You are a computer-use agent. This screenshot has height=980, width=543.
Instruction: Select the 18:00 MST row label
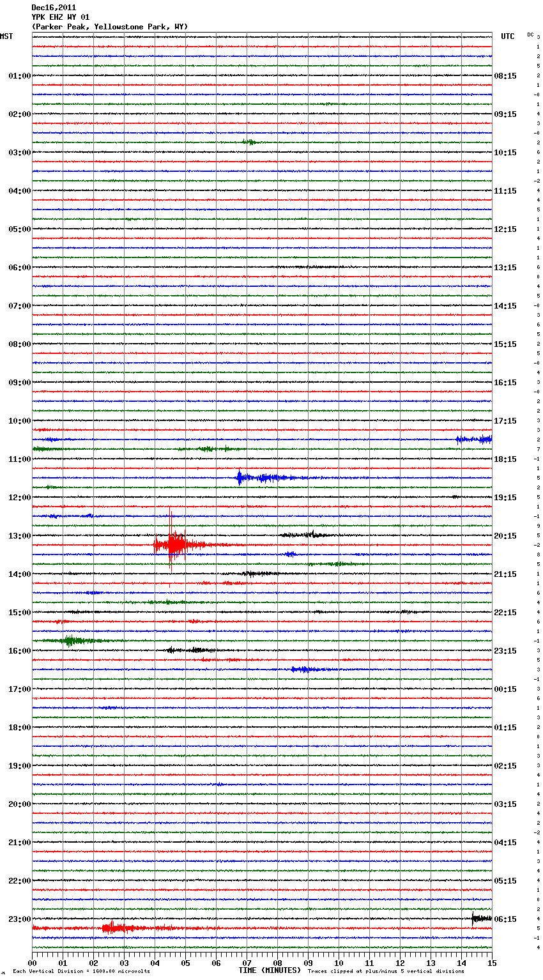point(20,728)
